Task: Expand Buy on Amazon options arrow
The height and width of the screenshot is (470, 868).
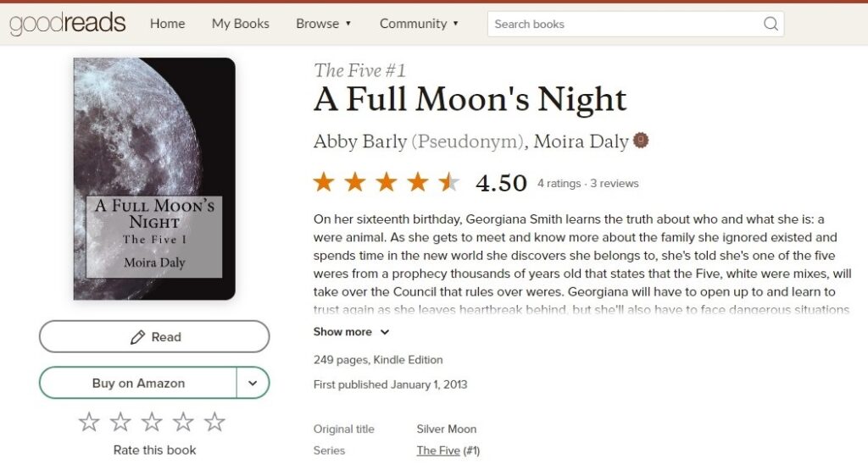Action: (253, 383)
